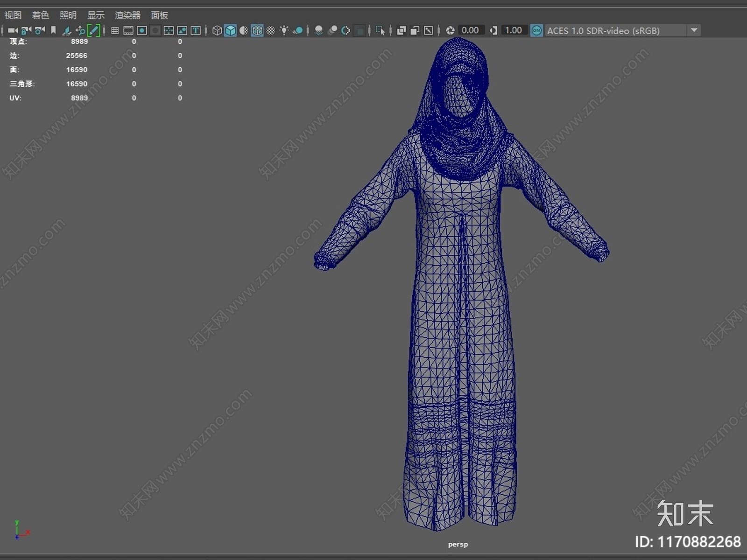Activate the 2D Pan/Zoom icon
The height and width of the screenshot is (560, 747).
pos(80,30)
